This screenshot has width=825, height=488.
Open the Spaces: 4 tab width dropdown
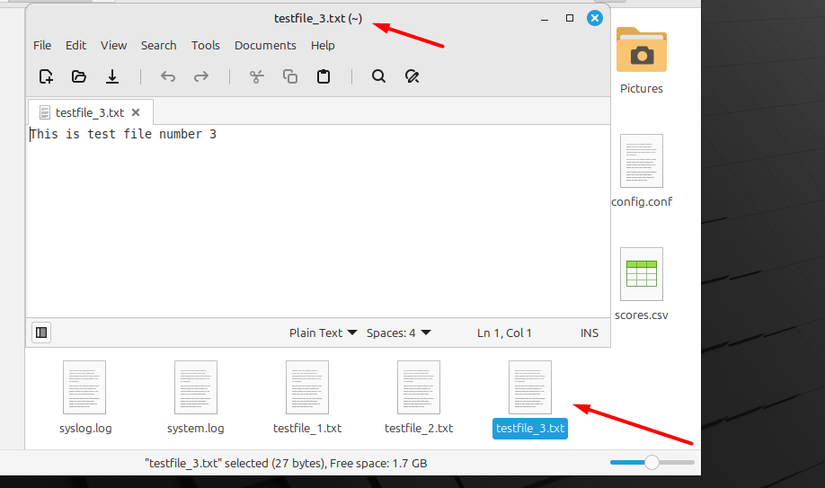point(398,333)
